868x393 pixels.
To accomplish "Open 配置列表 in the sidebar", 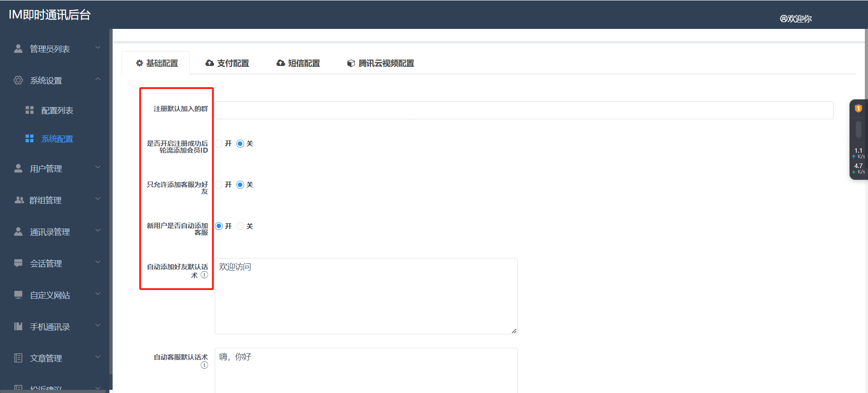I will [57, 111].
